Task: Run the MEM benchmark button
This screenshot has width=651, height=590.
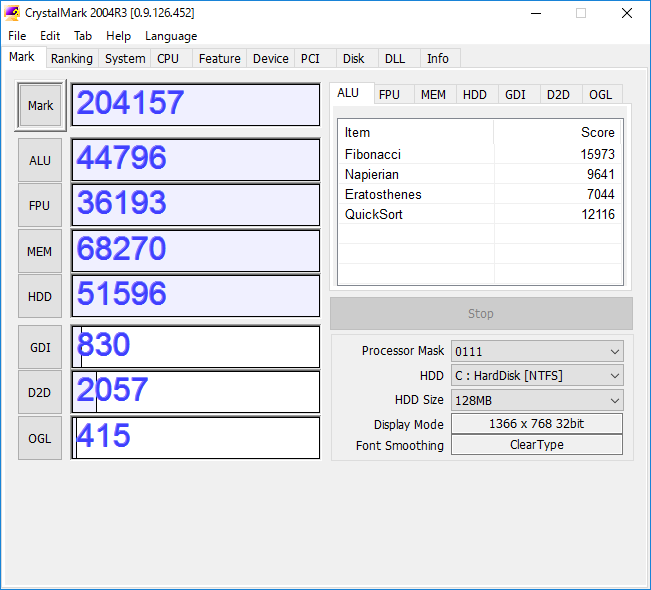Action: 40,251
